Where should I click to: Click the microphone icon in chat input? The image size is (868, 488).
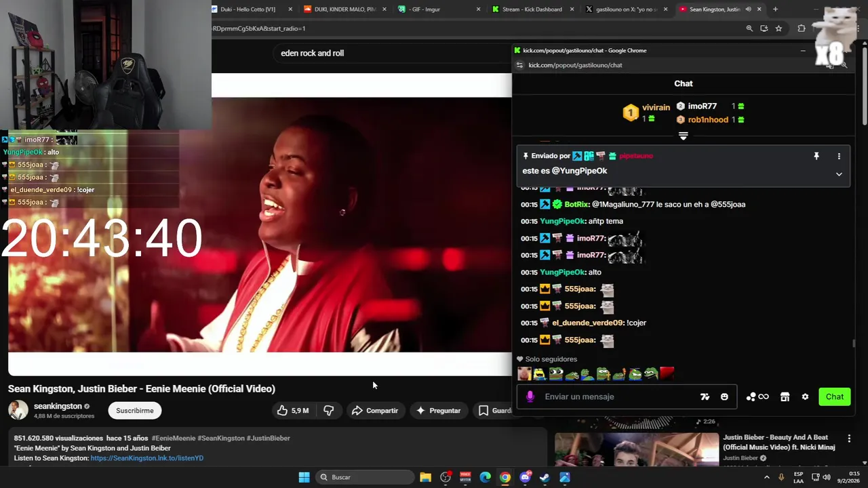[530, 396]
